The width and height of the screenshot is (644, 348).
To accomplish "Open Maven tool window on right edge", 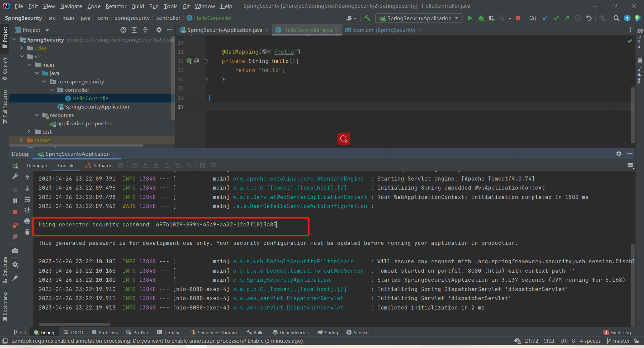I will [x=640, y=39].
